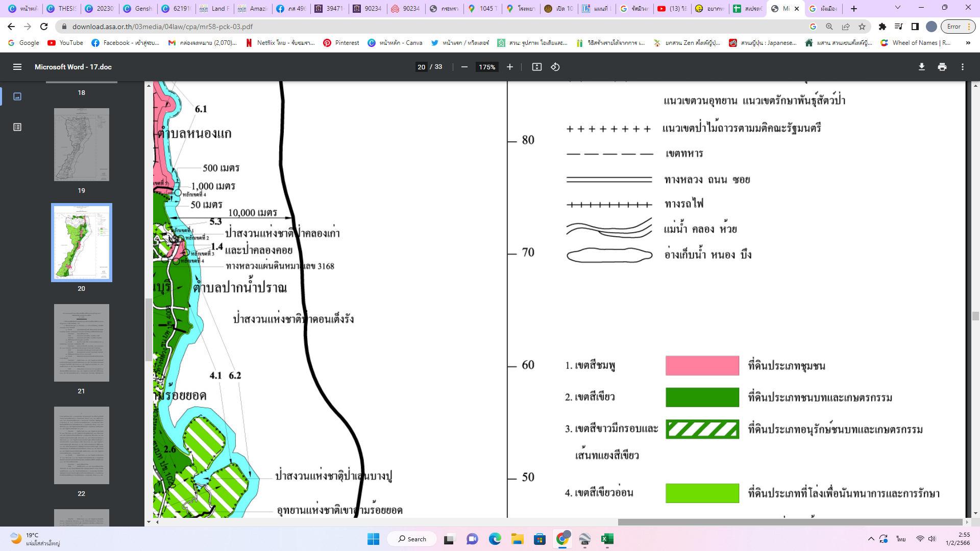Rotate the page counterclockwise
Viewport: 980px width, 551px height.
point(555,67)
